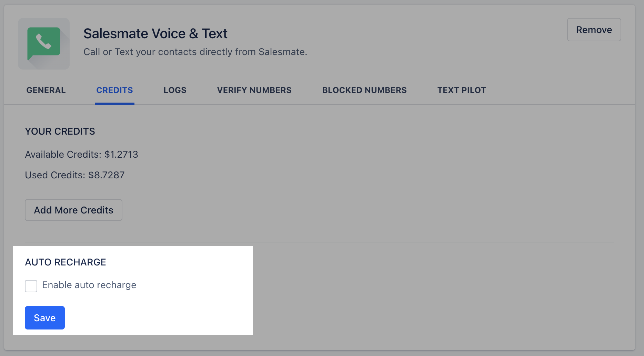This screenshot has height=356, width=644.
Task: Click the AUTO RECHARGE section heading
Action: pyautogui.click(x=66, y=262)
